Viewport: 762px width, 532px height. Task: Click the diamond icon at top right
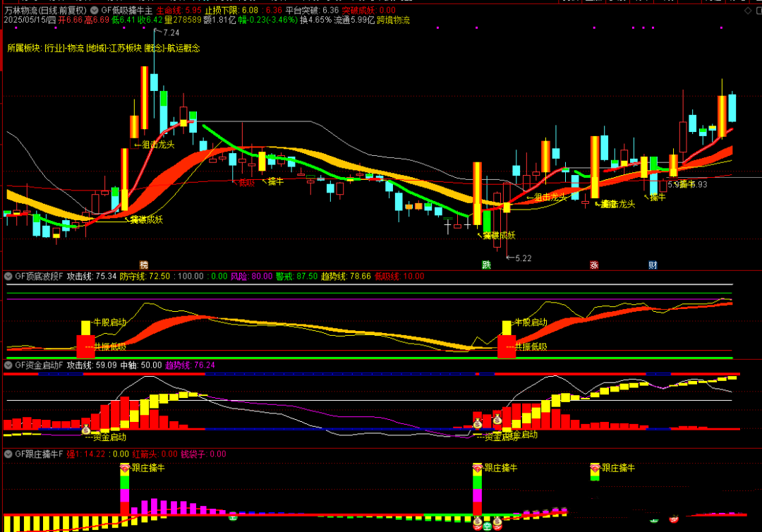[x=749, y=11]
